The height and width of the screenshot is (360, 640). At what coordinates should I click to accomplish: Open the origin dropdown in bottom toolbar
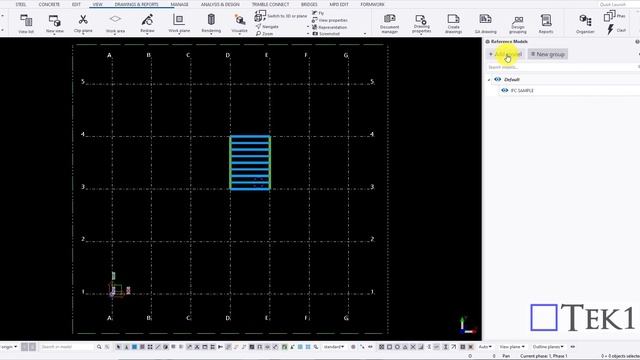9,347
